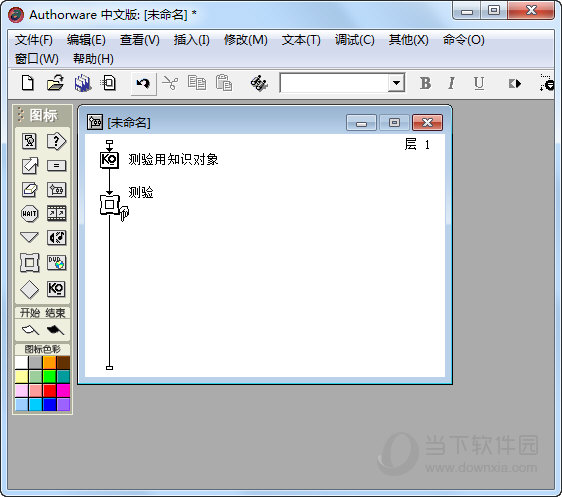The width and height of the screenshot is (562, 497).
Task: Choose the magenta color swatch
Action: [63, 391]
